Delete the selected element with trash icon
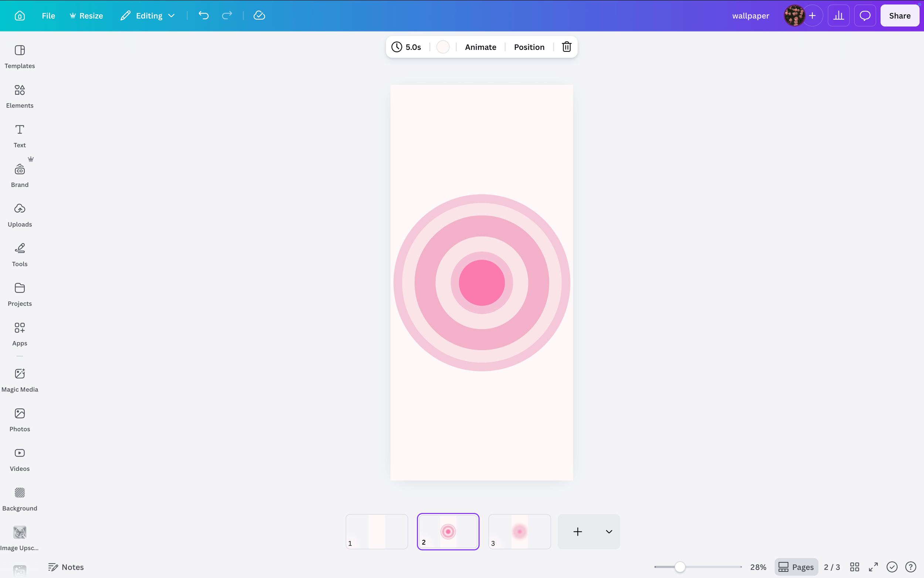Screen dimensions: 924x578 566,47
